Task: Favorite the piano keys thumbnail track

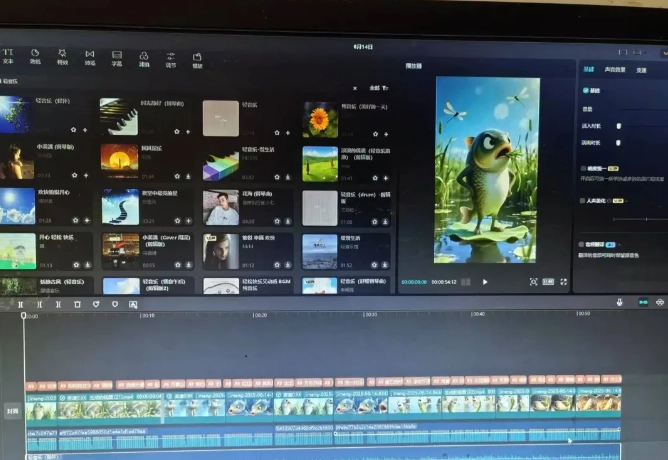Action: (x=177, y=132)
